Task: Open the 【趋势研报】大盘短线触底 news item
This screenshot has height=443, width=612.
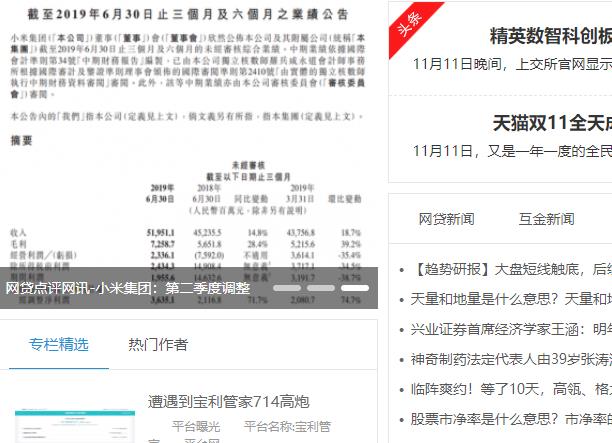Action: point(511,269)
